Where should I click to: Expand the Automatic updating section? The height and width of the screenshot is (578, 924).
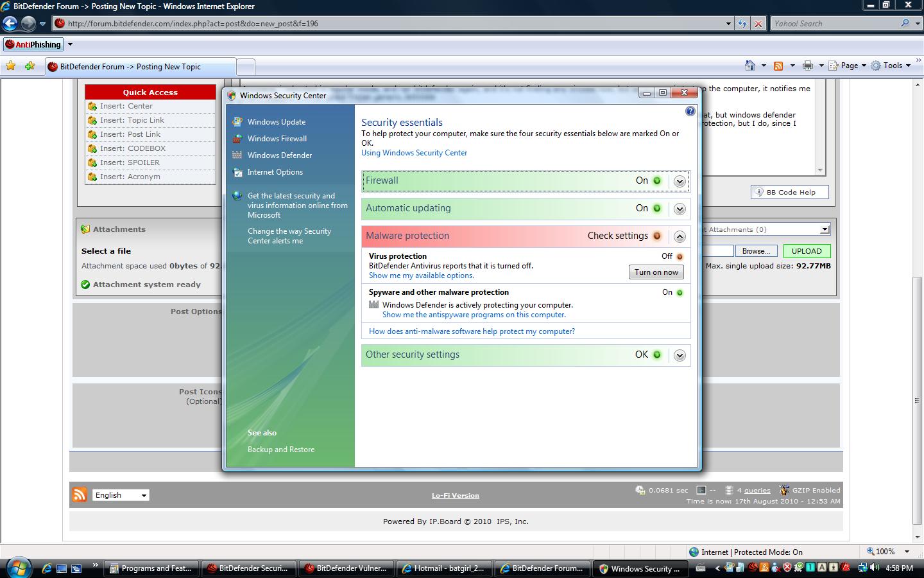coord(680,209)
